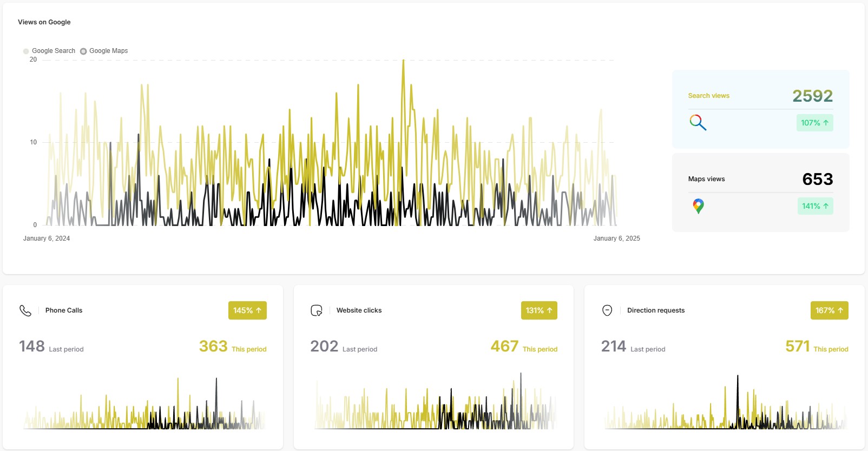Click the 145% Phone Calls increase badge
The height and width of the screenshot is (451, 868).
click(x=247, y=310)
